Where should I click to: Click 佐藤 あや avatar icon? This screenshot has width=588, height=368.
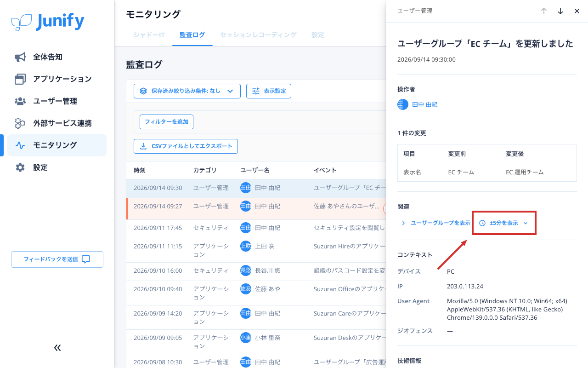click(x=246, y=289)
